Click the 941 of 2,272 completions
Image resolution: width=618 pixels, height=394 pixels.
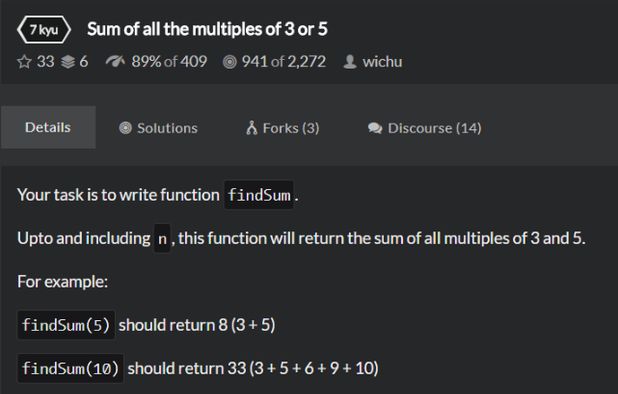(284, 62)
